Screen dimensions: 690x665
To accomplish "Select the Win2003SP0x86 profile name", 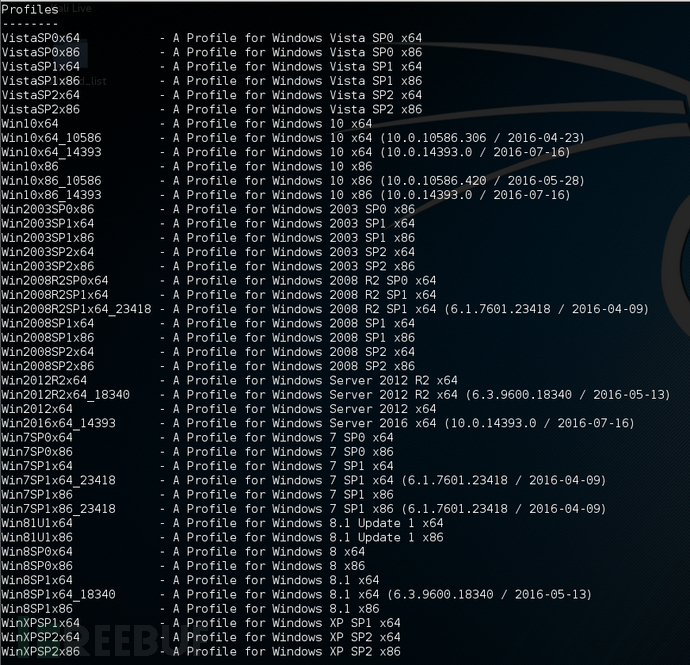I will point(48,209).
